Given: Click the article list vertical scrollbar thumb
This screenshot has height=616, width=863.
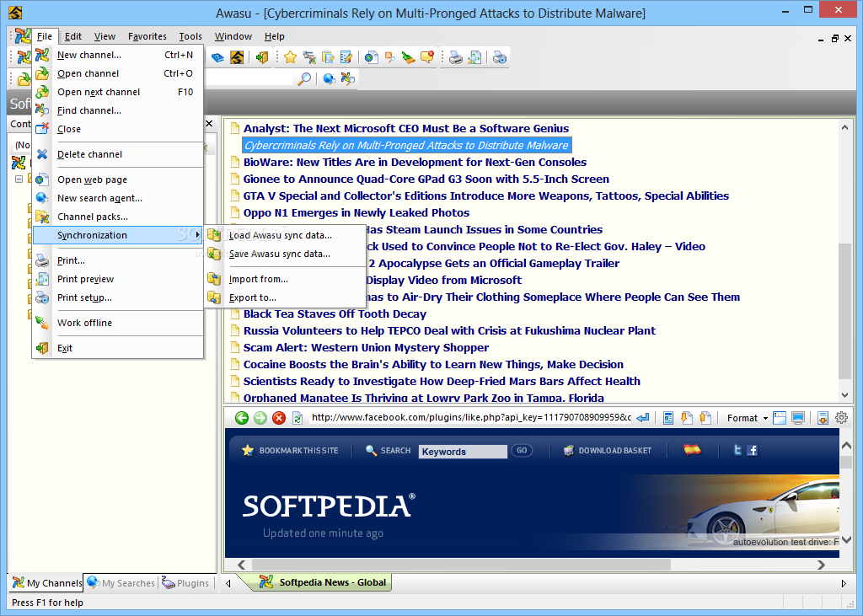Looking at the screenshot, I should 845,312.
